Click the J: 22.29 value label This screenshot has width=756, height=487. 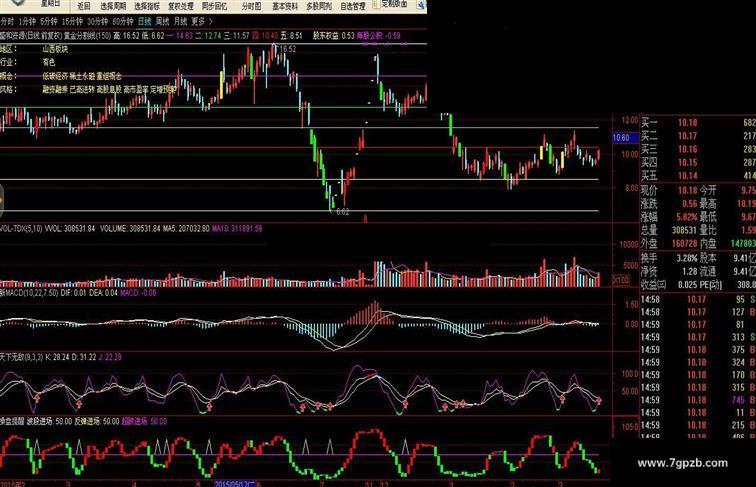pyautogui.click(x=109, y=357)
